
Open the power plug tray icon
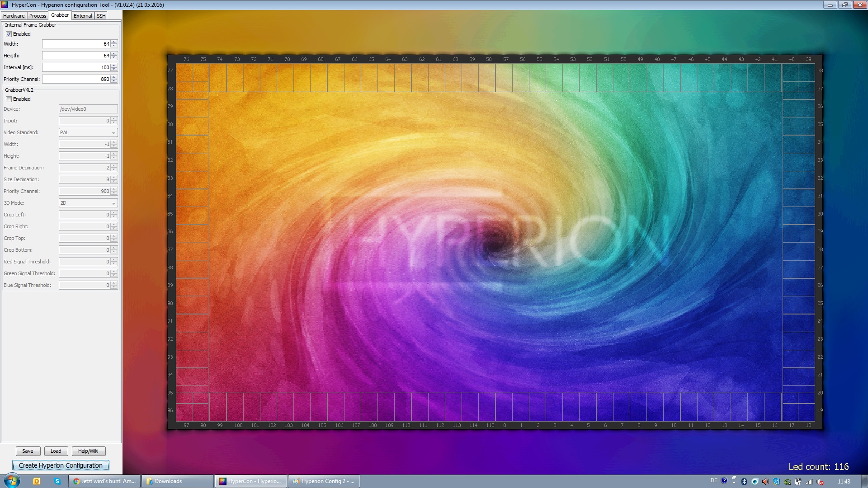pyautogui.click(x=798, y=482)
